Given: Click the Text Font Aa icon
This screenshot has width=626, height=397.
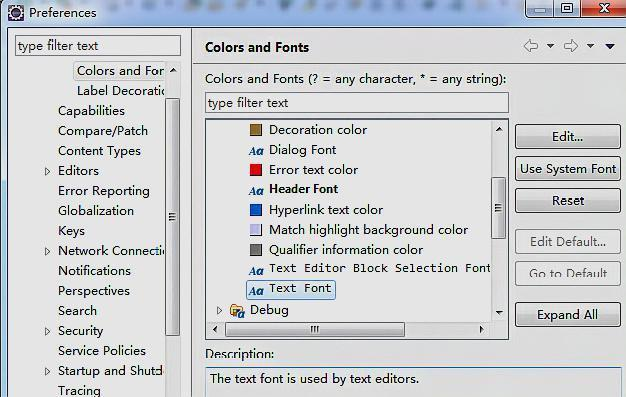Looking at the screenshot, I should 256,290.
